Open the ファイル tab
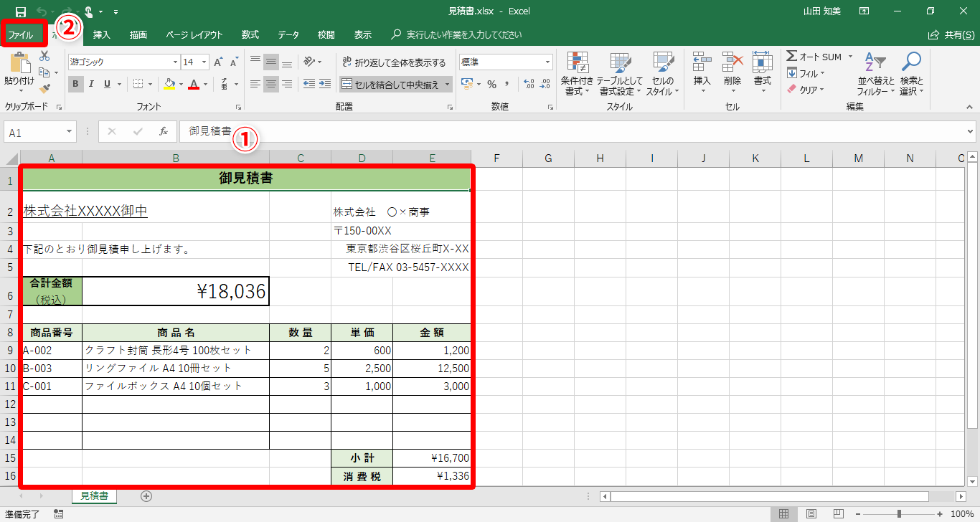 [x=20, y=34]
